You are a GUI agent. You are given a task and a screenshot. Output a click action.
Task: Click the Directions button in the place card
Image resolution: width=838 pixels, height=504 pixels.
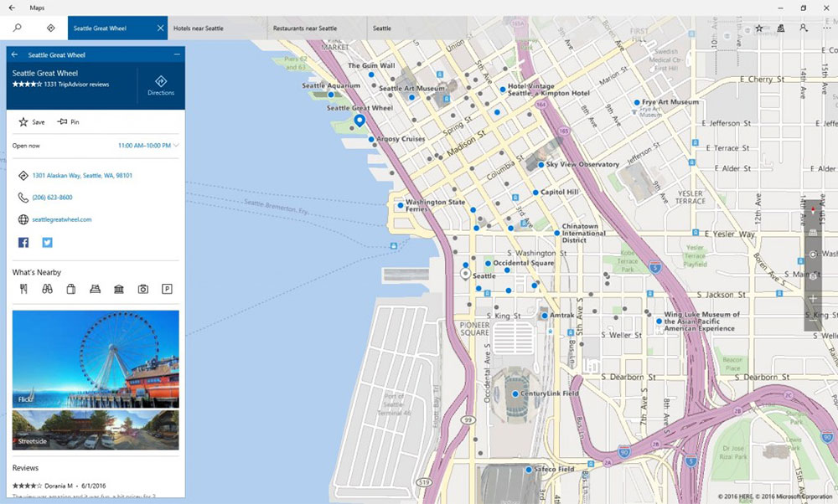click(161, 84)
